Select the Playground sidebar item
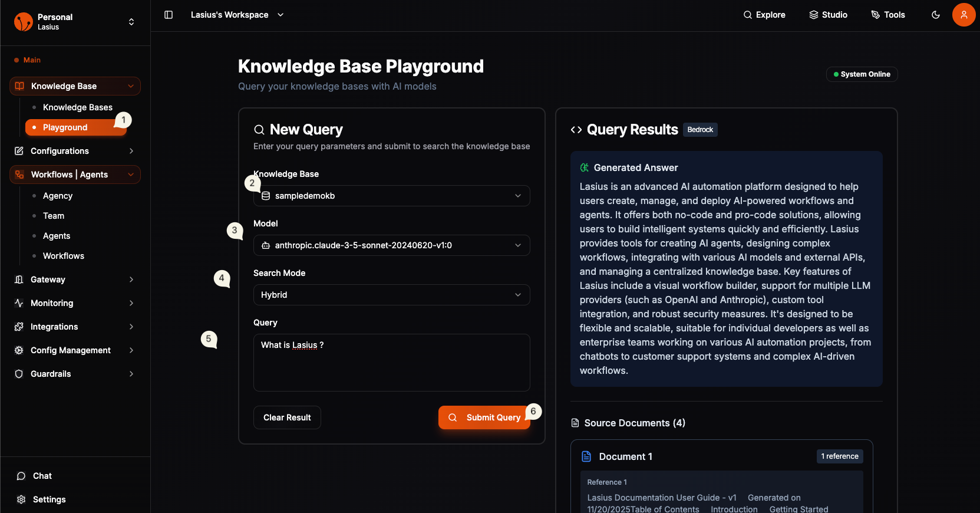The image size is (980, 513). (75, 127)
